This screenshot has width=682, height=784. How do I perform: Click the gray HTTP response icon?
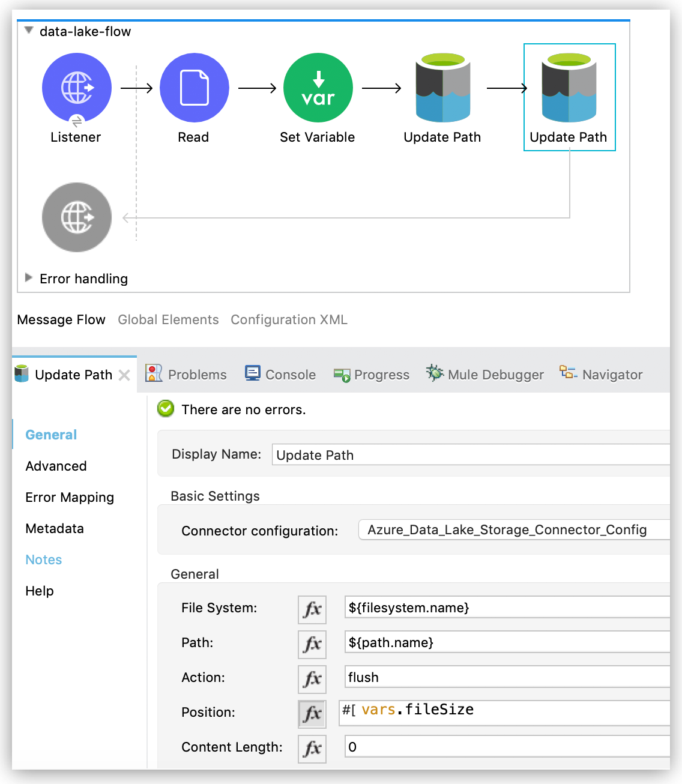[77, 217]
